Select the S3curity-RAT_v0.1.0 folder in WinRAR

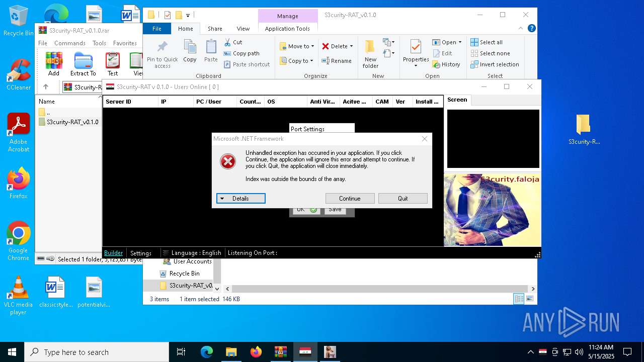[x=68, y=122]
